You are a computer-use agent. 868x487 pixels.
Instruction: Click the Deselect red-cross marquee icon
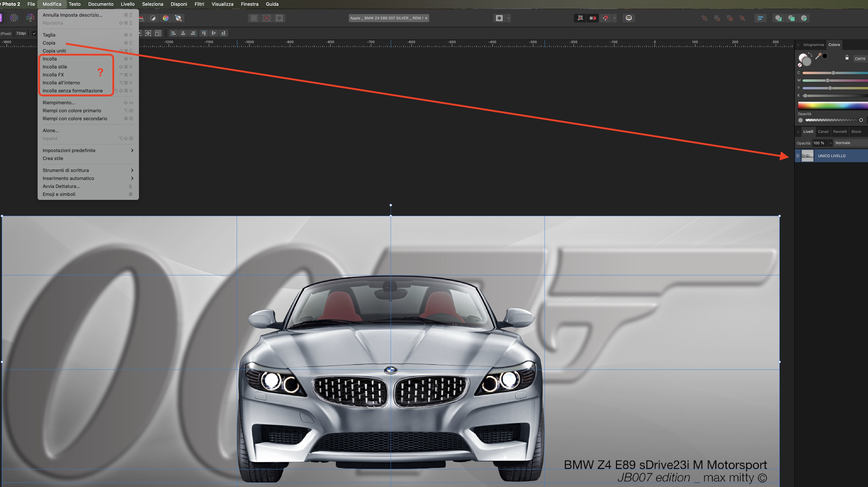[266, 18]
